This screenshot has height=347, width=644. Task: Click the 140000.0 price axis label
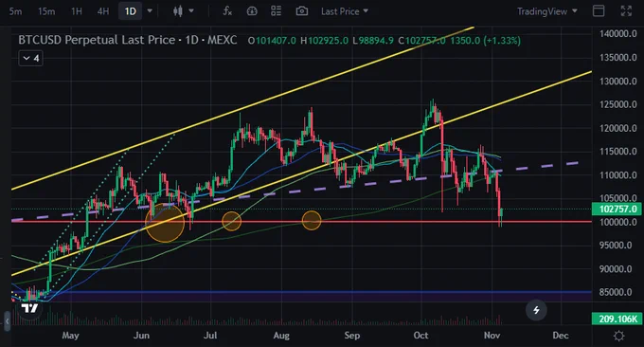click(x=617, y=34)
